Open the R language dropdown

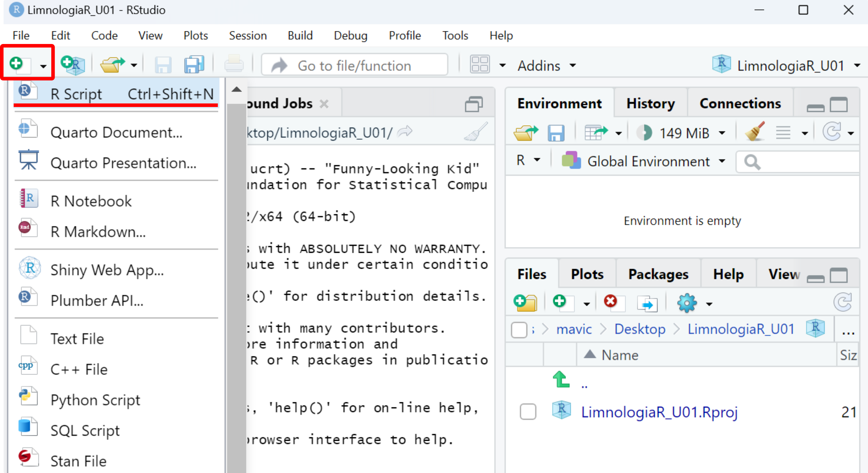[x=528, y=160]
